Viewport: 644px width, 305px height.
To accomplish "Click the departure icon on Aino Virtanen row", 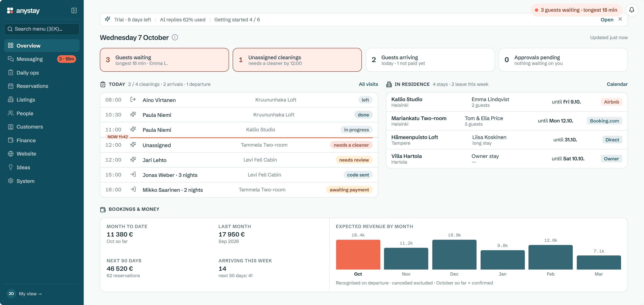I will pos(133,100).
